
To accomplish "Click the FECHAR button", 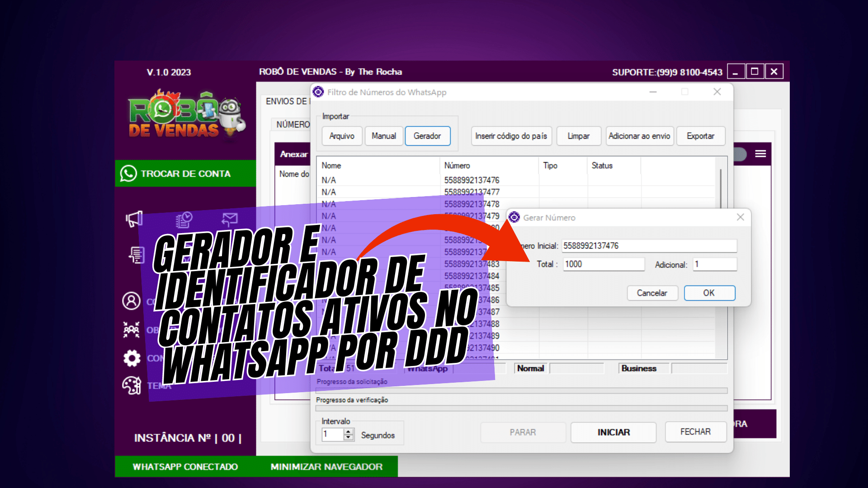I will [695, 432].
